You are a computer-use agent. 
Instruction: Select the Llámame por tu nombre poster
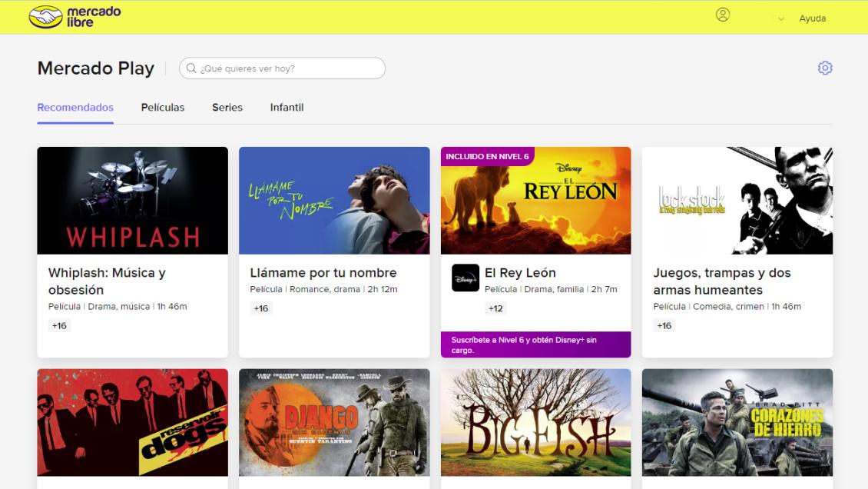coord(333,200)
